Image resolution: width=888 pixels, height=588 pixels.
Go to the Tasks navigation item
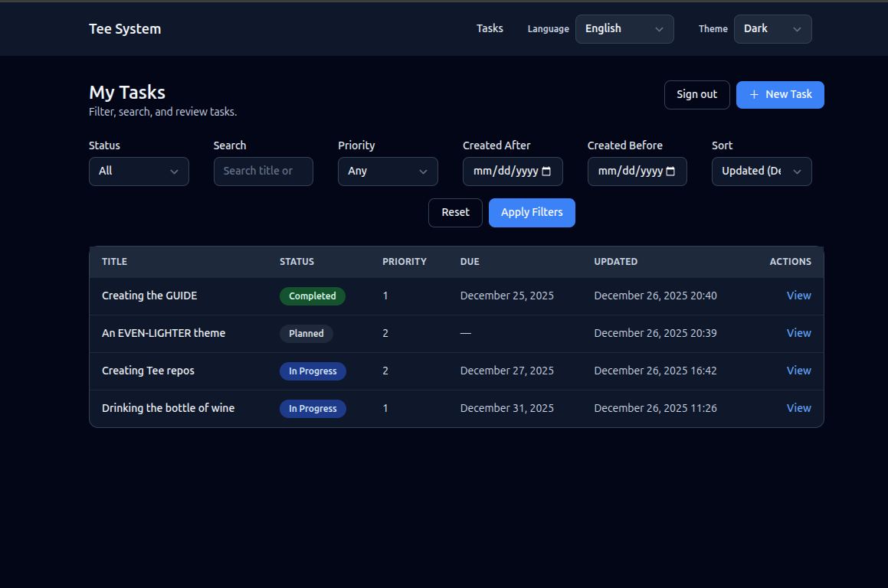[x=490, y=28]
